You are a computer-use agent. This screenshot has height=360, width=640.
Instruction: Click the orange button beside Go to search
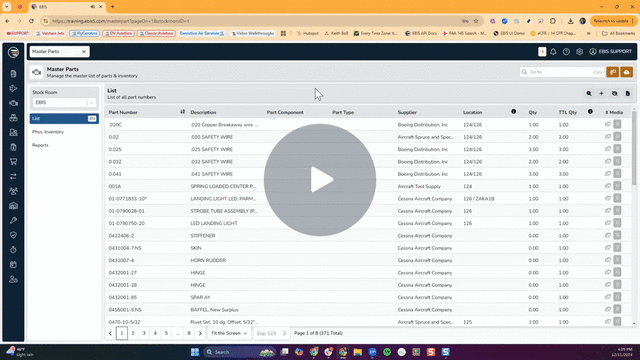[613, 72]
